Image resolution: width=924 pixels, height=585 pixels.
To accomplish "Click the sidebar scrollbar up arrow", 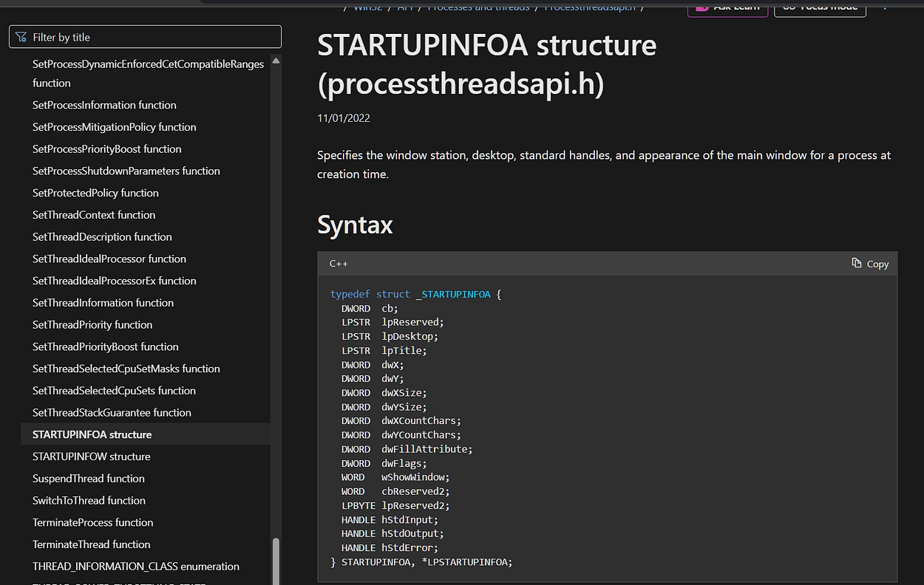I will click(x=276, y=61).
